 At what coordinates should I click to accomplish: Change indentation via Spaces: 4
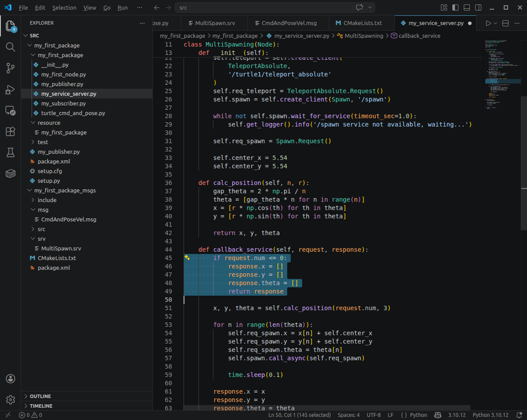(349, 415)
